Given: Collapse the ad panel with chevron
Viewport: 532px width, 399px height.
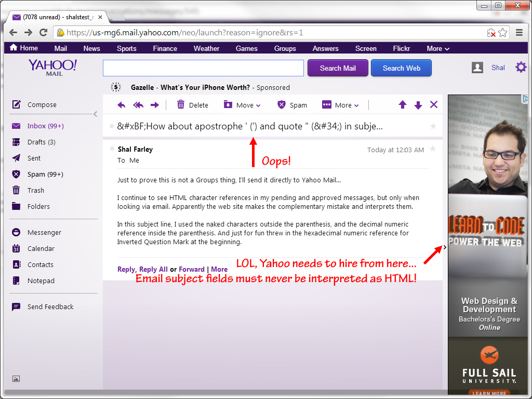Looking at the screenshot, I should click(x=445, y=247).
